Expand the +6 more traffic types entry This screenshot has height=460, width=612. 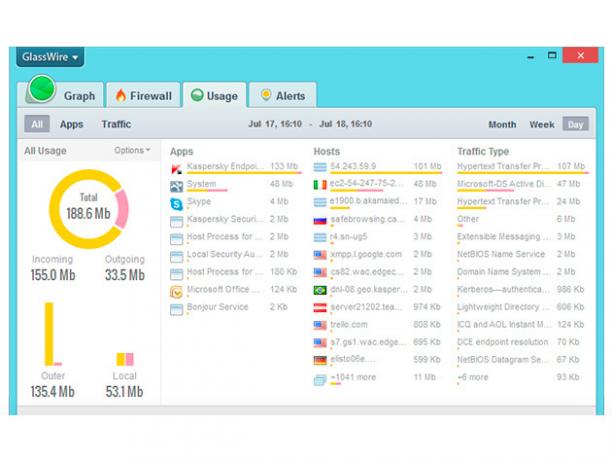tap(521, 378)
